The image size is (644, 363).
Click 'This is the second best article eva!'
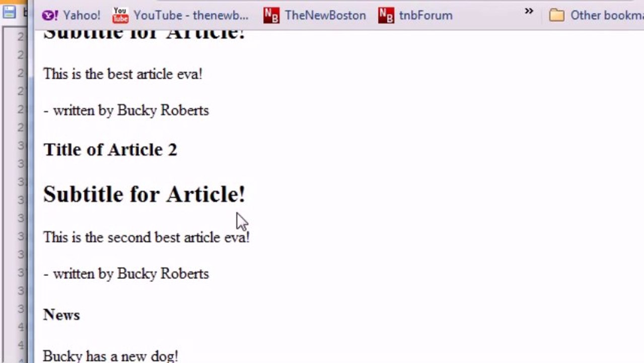tap(147, 237)
